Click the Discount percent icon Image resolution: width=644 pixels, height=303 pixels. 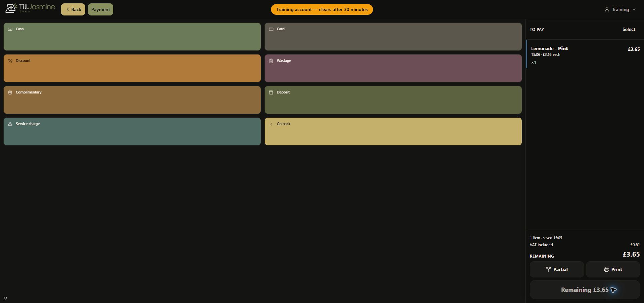(x=10, y=61)
